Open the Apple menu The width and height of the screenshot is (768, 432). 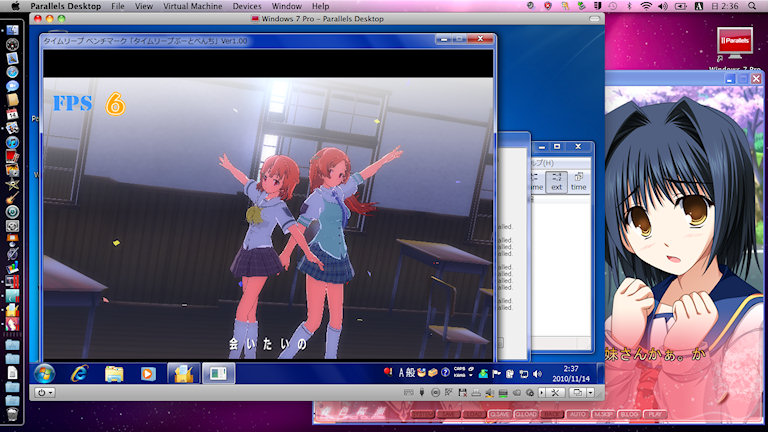click(x=15, y=6)
